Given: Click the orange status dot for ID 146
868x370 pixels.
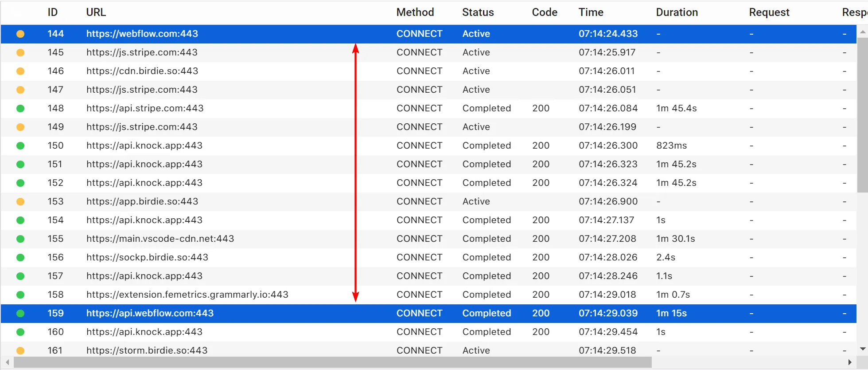Looking at the screenshot, I should point(20,71).
